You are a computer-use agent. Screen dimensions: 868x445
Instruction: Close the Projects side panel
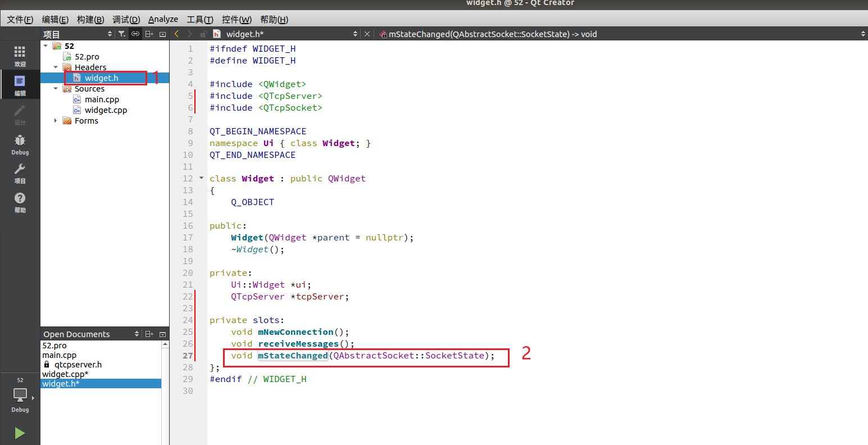pos(162,34)
